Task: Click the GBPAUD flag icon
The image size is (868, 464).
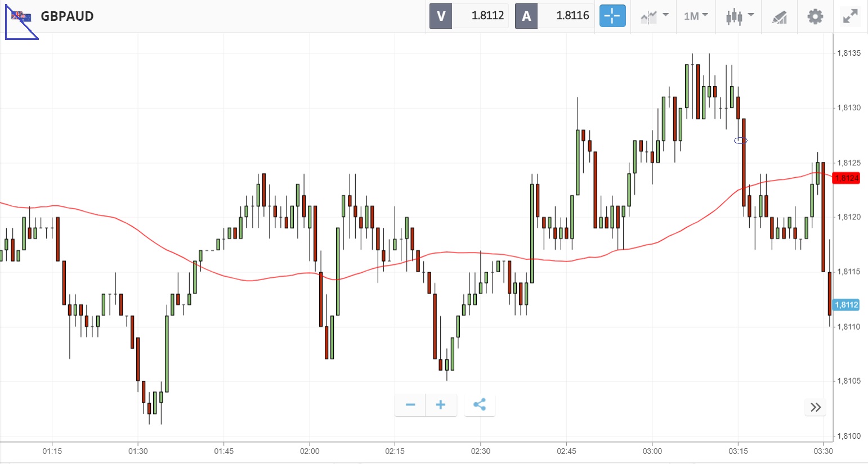Action: click(21, 16)
